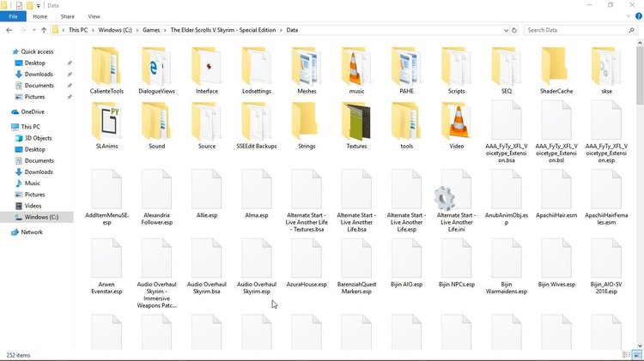This screenshot has width=644, height=361.
Task: Open the music folder
Action: (x=356, y=70)
